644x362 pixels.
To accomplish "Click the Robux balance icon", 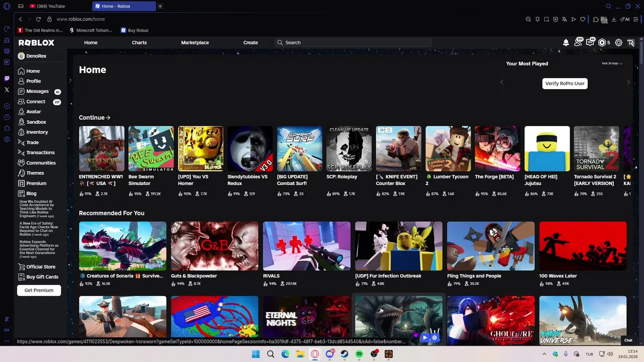I will click(602, 43).
